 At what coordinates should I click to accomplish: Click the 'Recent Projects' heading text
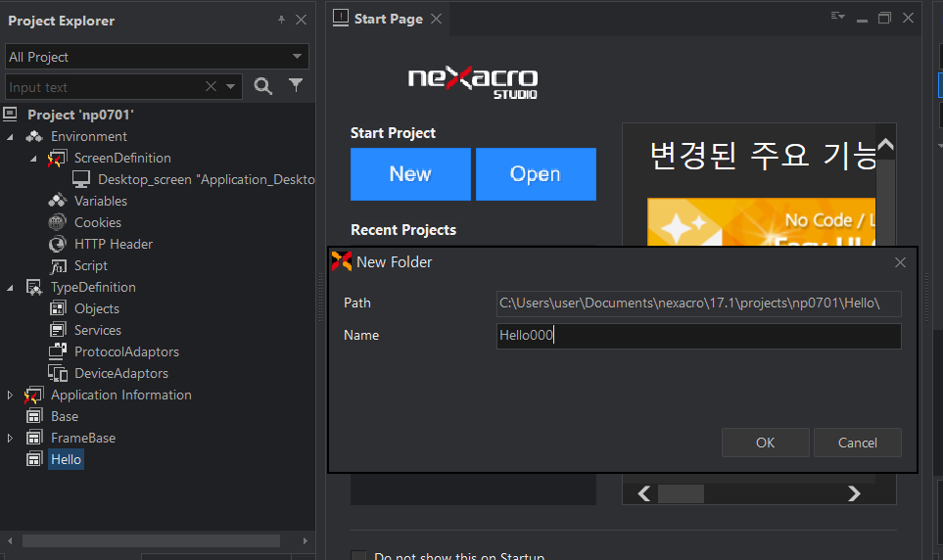point(402,230)
